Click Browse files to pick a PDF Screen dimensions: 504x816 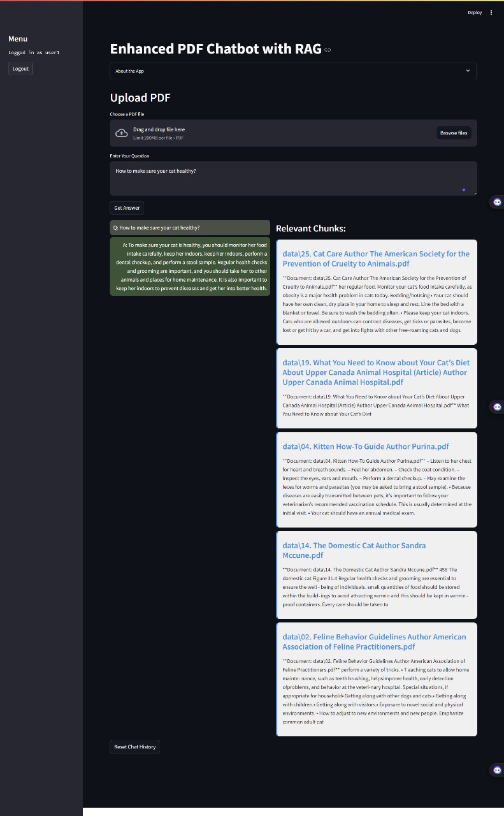[x=453, y=133]
